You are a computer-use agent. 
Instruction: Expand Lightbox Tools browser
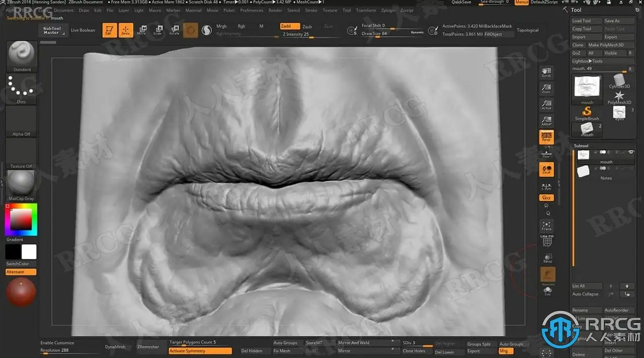[587, 61]
